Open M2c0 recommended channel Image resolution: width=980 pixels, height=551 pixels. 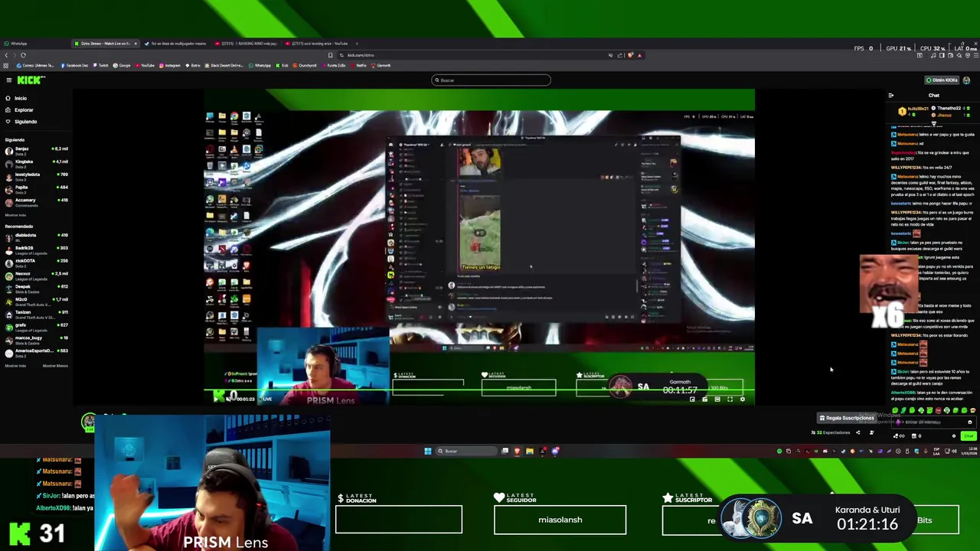click(x=36, y=302)
